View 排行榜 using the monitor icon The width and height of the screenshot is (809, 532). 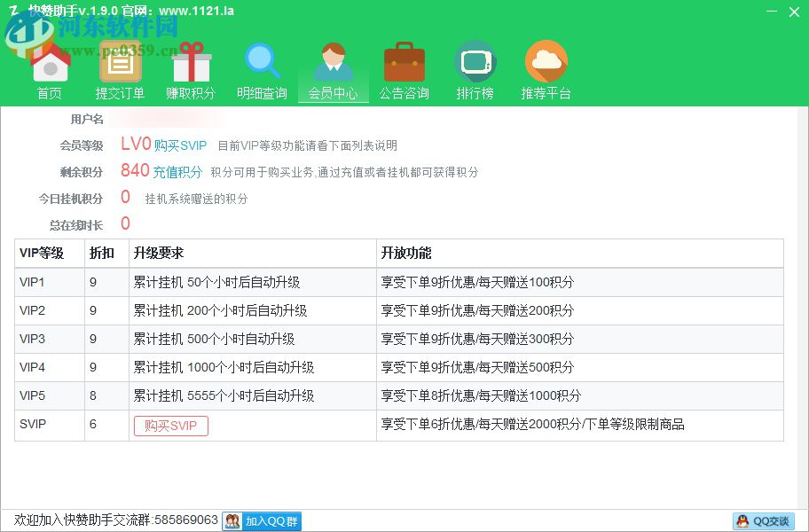475,60
